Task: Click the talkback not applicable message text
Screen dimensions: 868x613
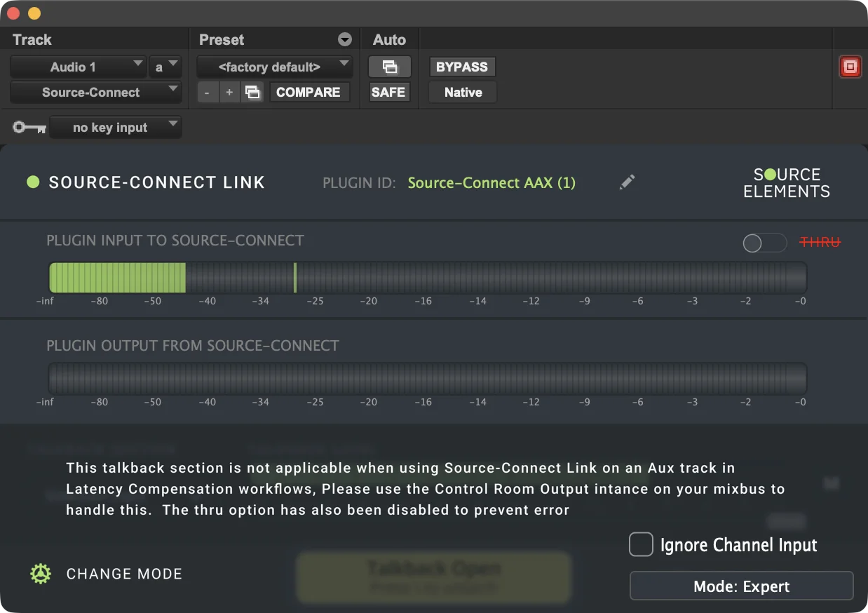Action: coord(425,489)
